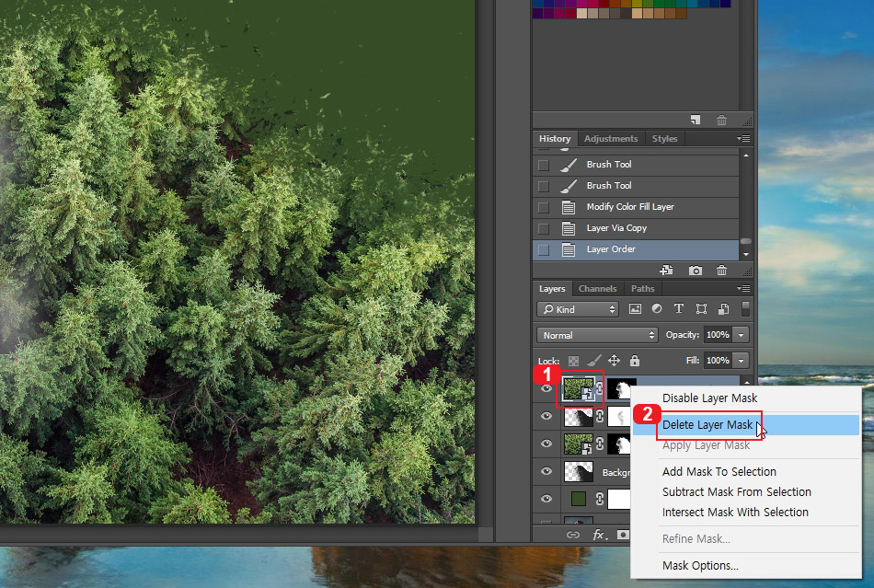Filter layers for pixel layers
874x588 pixels.
635,309
